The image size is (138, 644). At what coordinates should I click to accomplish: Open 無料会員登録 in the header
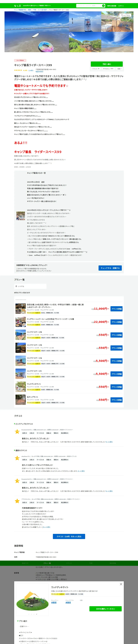tap(112, 6)
